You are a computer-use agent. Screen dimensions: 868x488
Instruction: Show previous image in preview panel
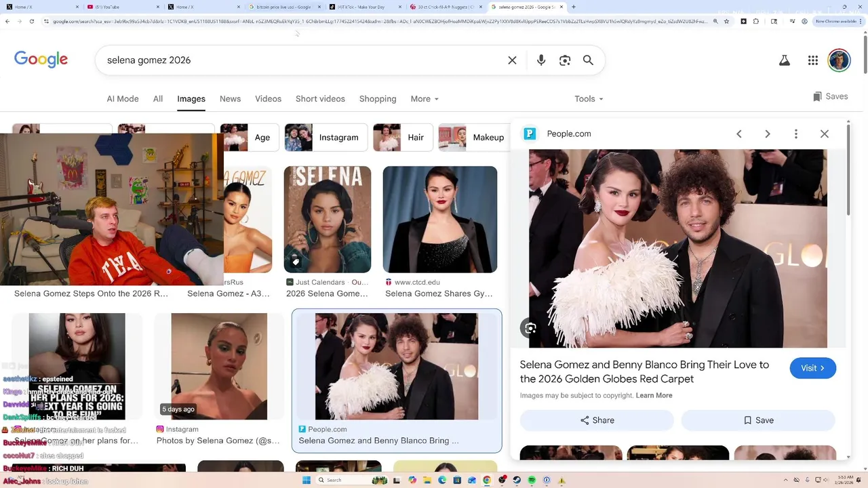(x=739, y=134)
